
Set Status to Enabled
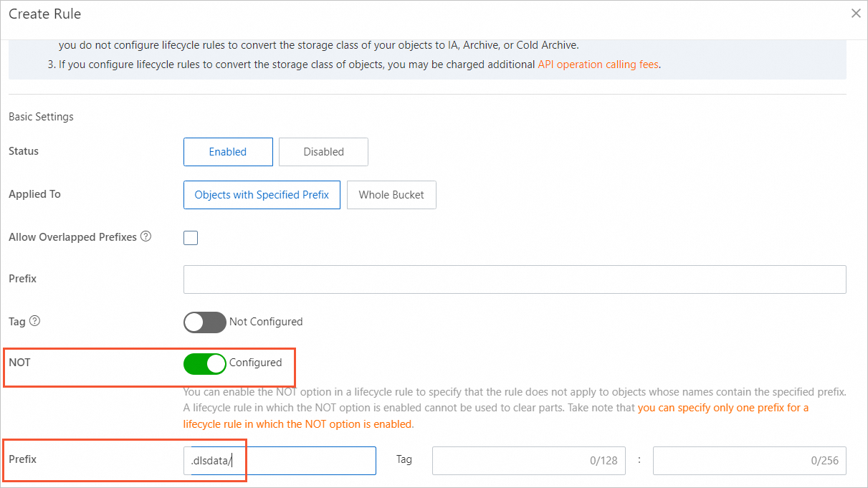click(228, 152)
